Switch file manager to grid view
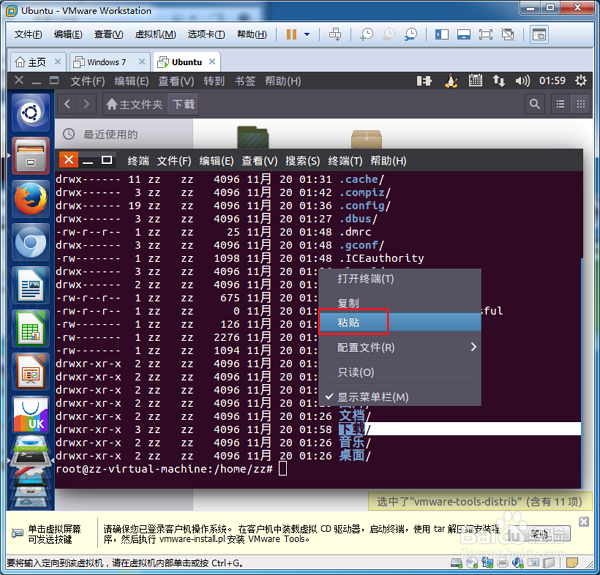The width and height of the screenshot is (600, 575). (581, 104)
